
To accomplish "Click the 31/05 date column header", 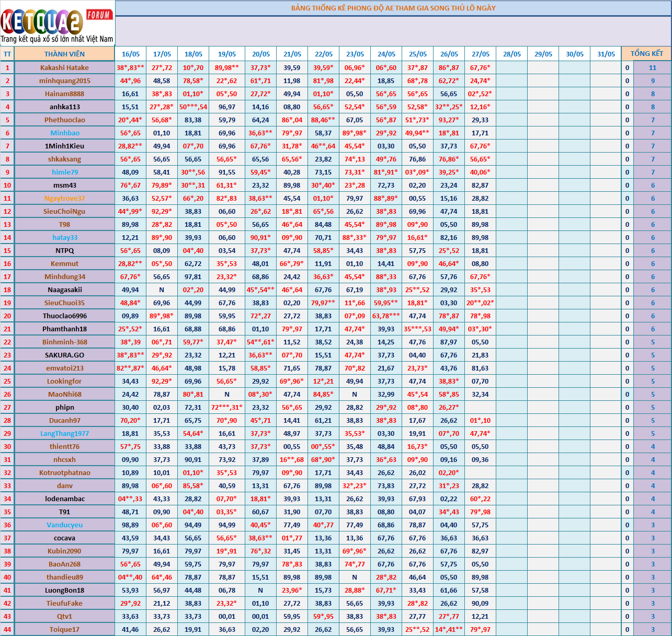I will [606, 54].
